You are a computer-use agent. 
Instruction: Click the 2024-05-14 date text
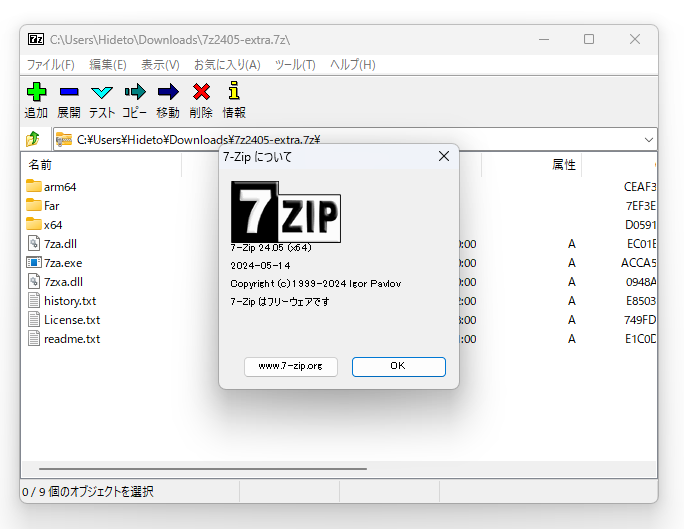click(x=260, y=266)
